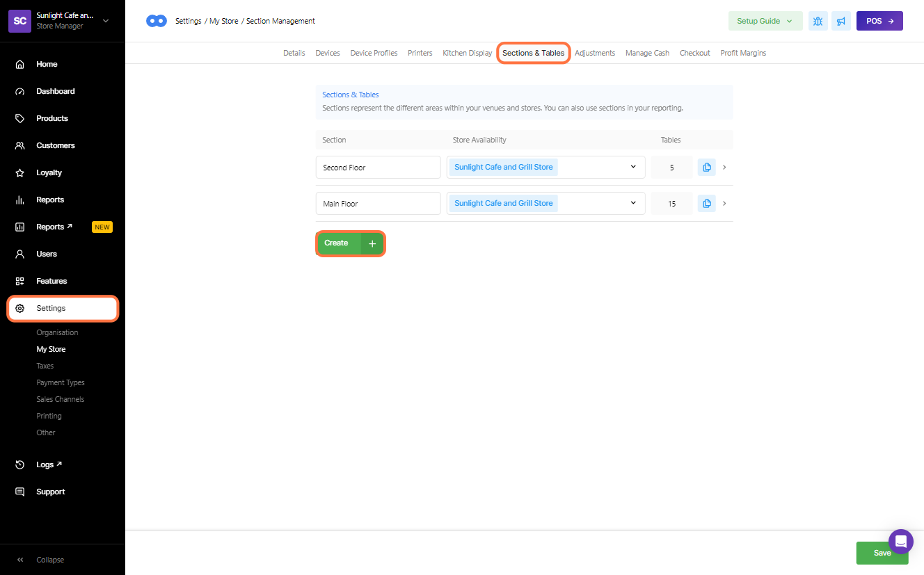Open the Profit Margins tab
Screen dimensions: 924x575
[x=742, y=53]
